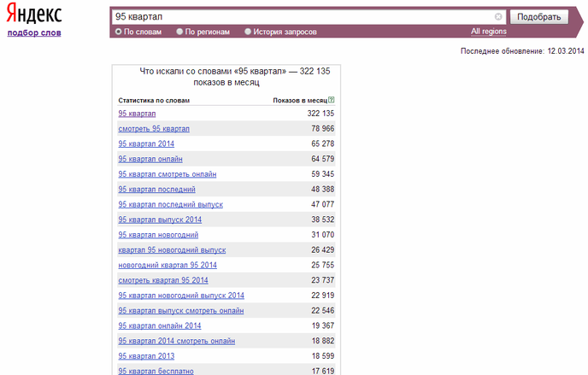Click the 78 966 impressions value
The height and width of the screenshot is (375, 588).
322,128
